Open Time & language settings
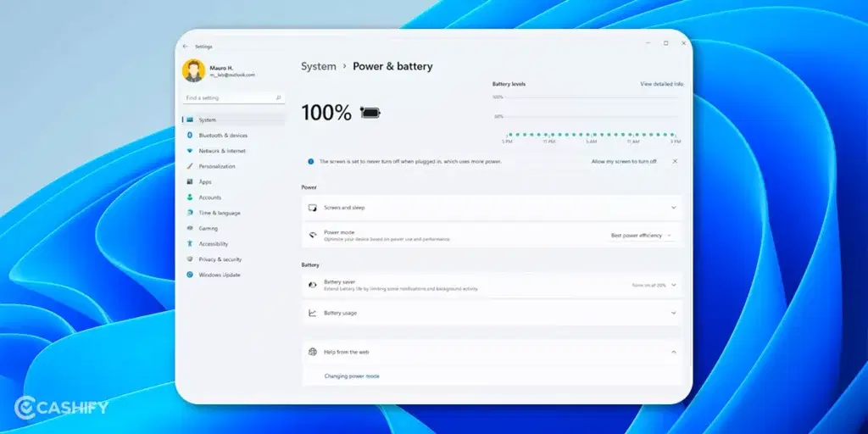Image resolution: width=868 pixels, height=434 pixels. click(x=234, y=213)
